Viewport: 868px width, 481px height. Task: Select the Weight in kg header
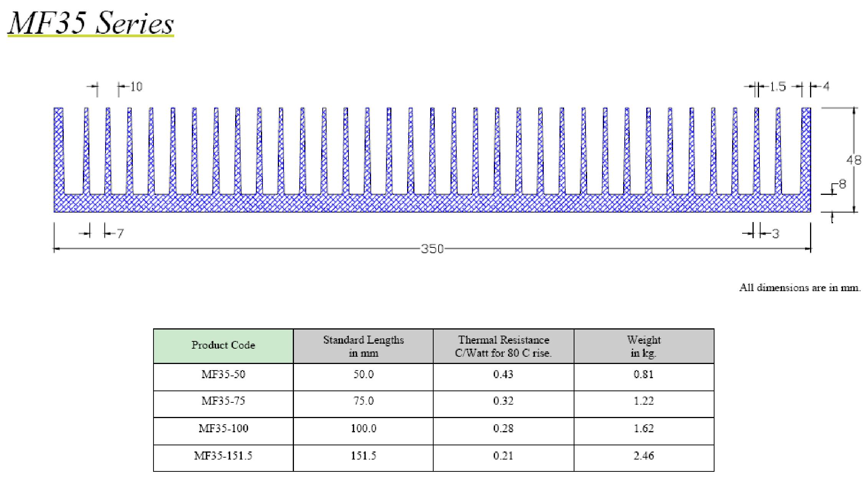[644, 346]
